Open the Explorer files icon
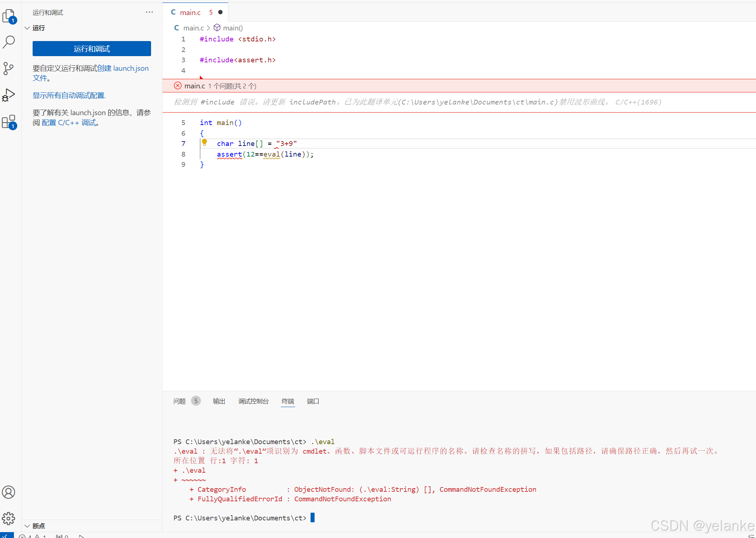The width and height of the screenshot is (756, 538). click(x=9, y=16)
